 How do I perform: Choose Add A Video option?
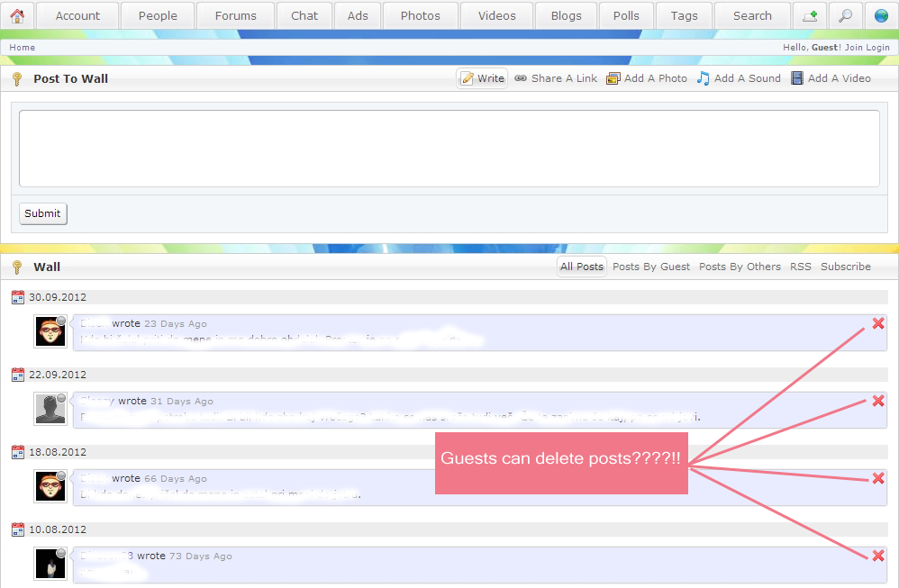[x=831, y=78]
